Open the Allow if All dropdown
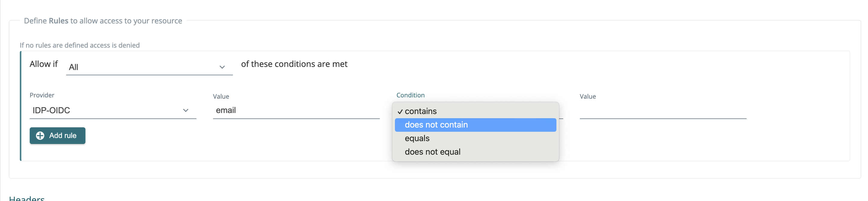Viewport: 868px width, 201px height. pos(149,67)
